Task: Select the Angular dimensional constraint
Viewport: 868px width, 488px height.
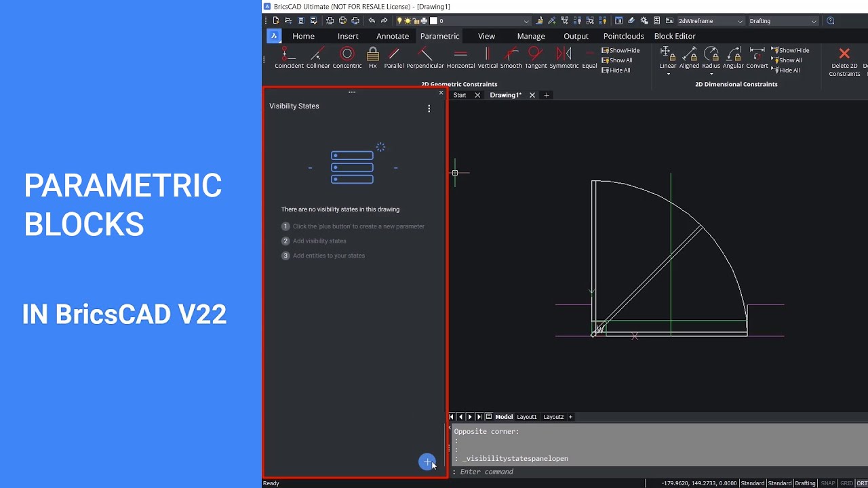Action: point(733,58)
